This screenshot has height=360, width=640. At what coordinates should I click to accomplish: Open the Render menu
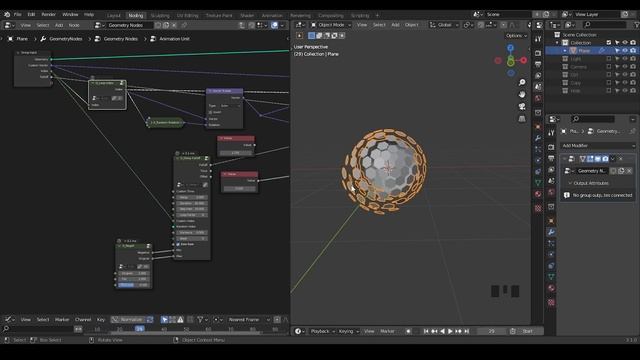48,15
